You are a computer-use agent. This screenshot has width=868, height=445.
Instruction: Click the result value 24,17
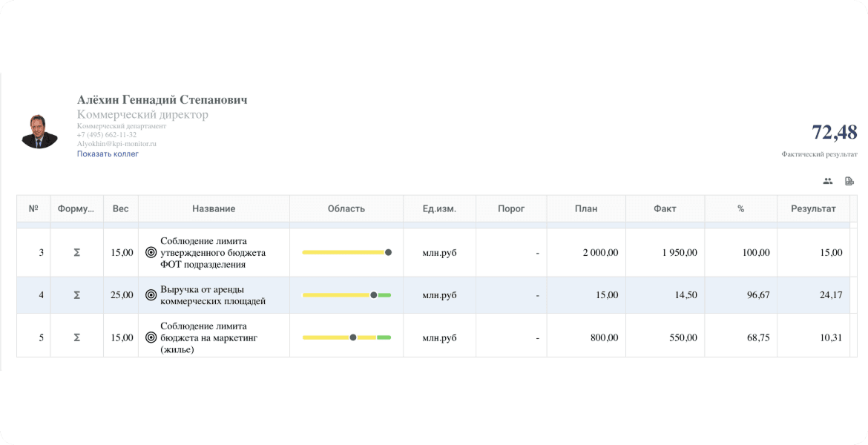831,295
